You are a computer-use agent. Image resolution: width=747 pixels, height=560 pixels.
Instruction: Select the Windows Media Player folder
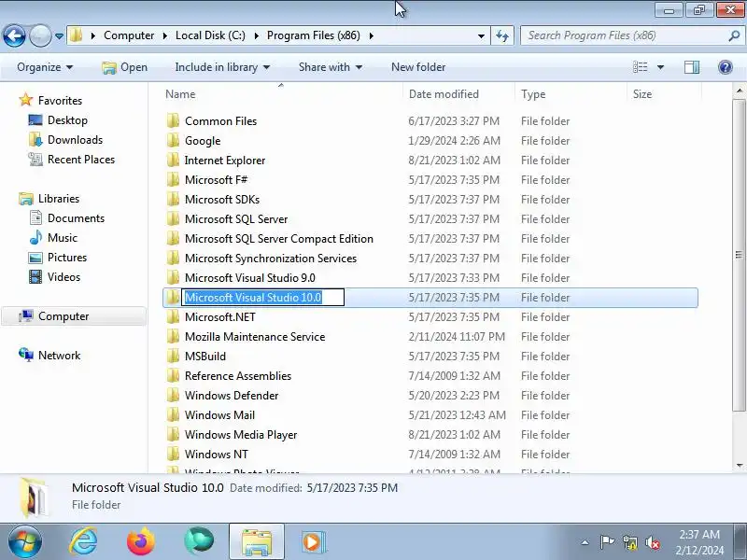click(x=241, y=435)
